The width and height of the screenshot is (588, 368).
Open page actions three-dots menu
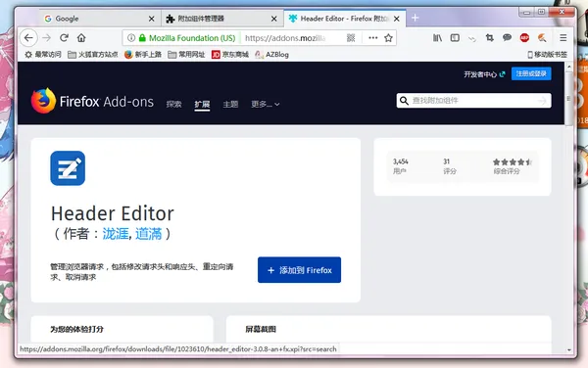[372, 38]
